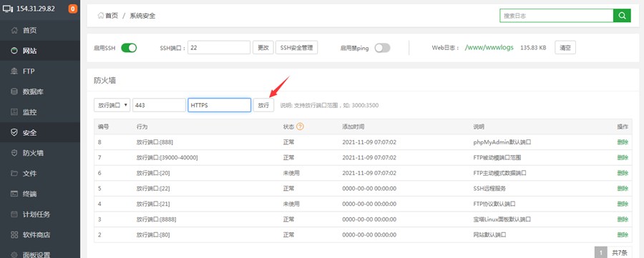Click the 放行 button
644x258 pixels.
tap(263, 105)
